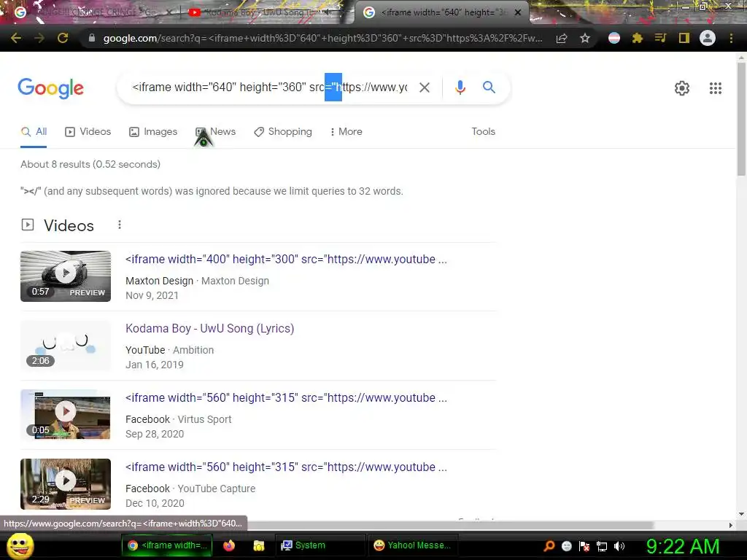
Task: View site info via the padlock icon
Action: [92, 38]
